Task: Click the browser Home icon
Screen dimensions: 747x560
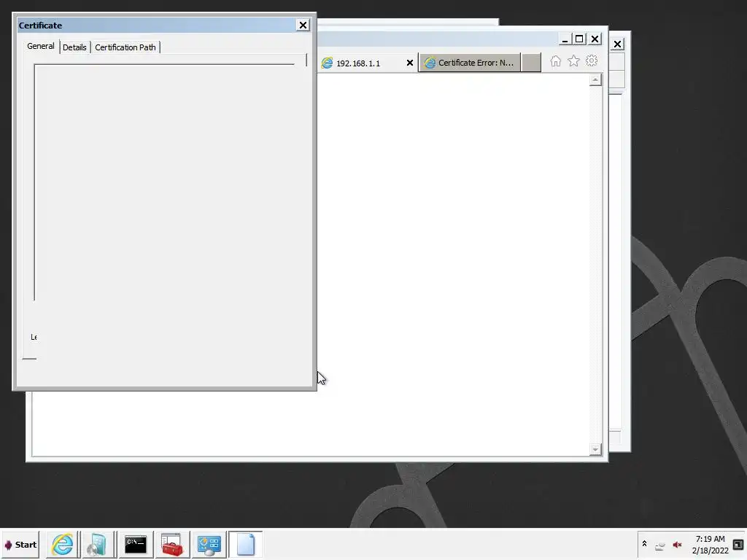Action: pyautogui.click(x=555, y=61)
